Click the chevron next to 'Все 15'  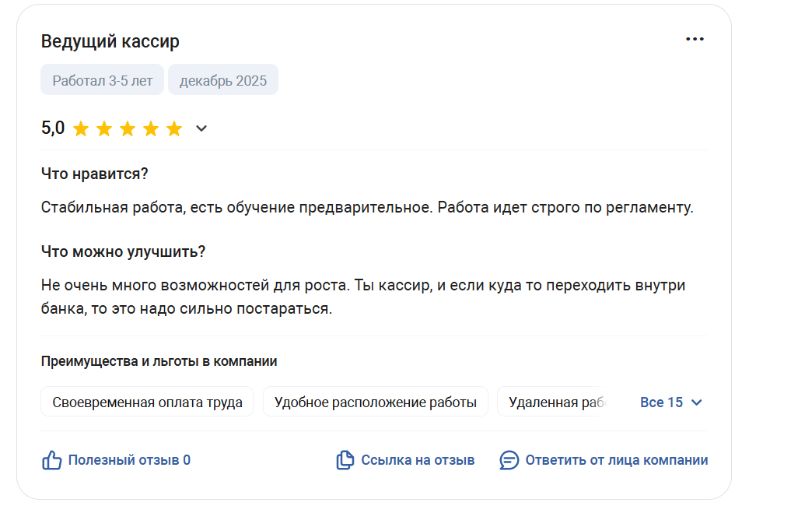pyautogui.click(x=697, y=402)
